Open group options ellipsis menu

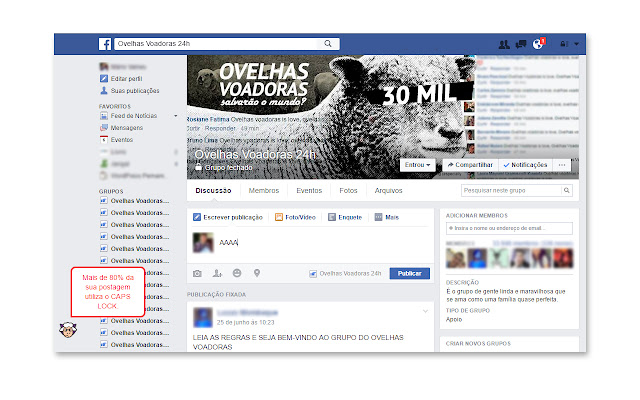click(x=562, y=165)
